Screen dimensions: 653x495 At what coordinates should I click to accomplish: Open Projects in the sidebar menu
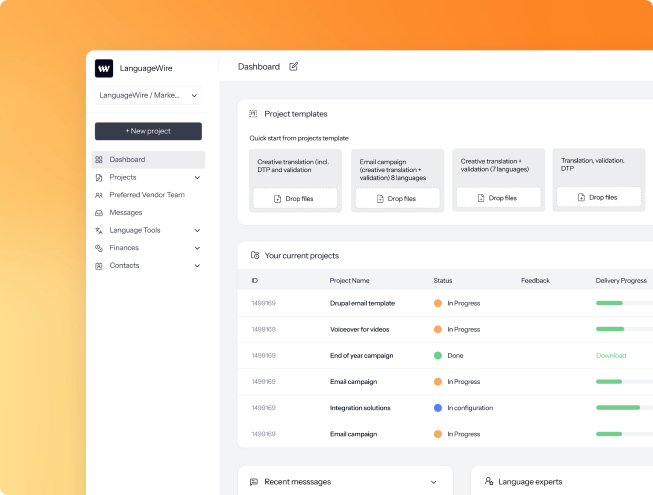148,177
